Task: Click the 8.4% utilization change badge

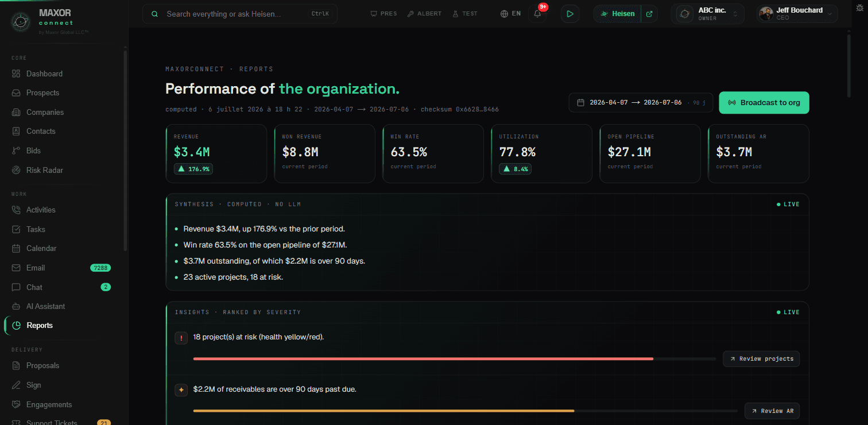Action: click(515, 169)
